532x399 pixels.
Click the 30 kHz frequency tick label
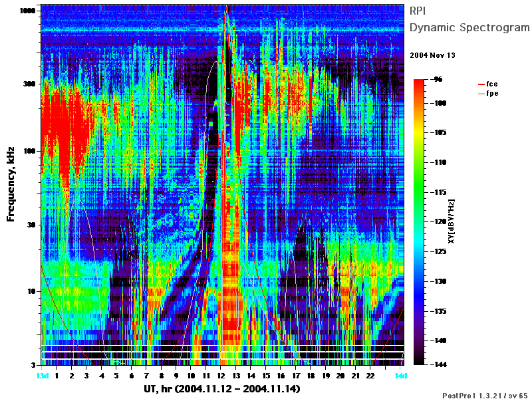point(31,225)
